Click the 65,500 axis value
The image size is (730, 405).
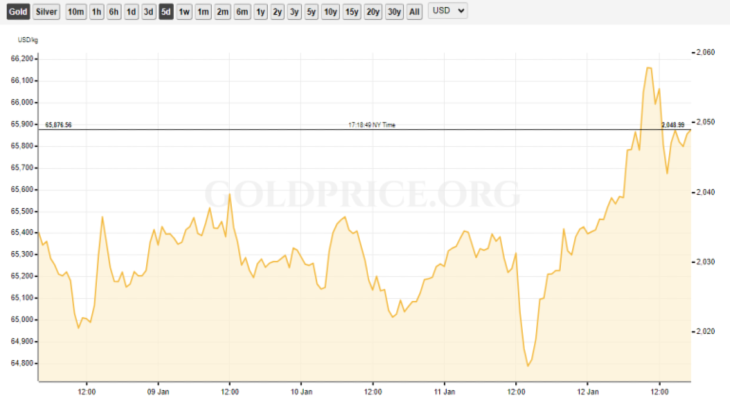[x=22, y=211]
